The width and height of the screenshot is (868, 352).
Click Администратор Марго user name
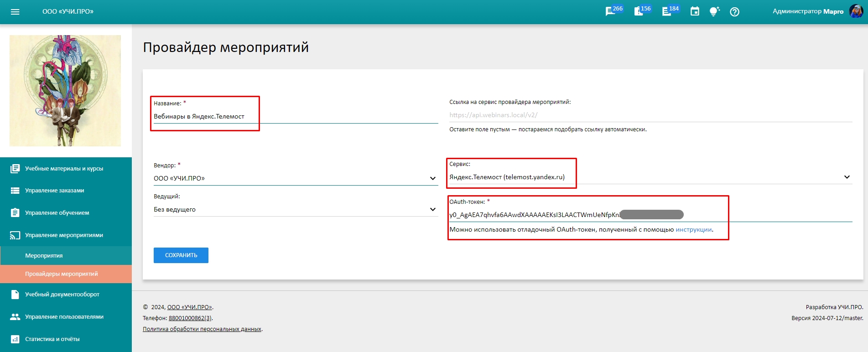[x=808, y=11]
